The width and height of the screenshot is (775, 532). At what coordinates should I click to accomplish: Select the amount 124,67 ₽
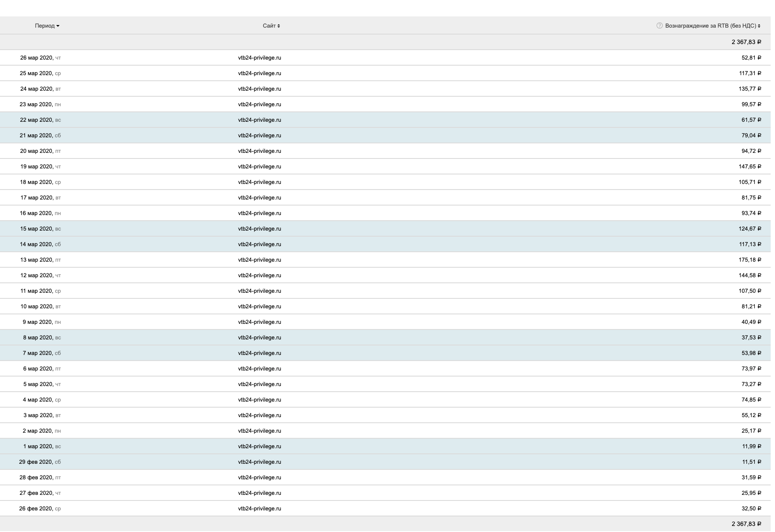[x=750, y=229]
